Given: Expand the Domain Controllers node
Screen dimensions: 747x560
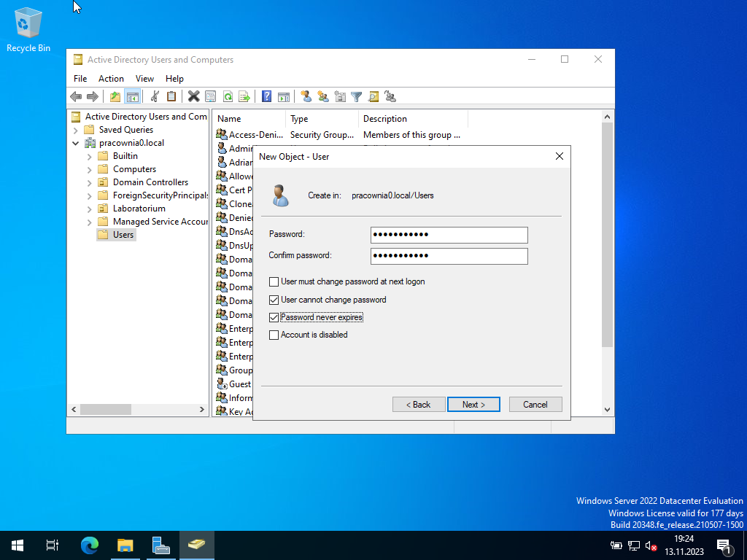Looking at the screenshot, I should tap(90, 182).
